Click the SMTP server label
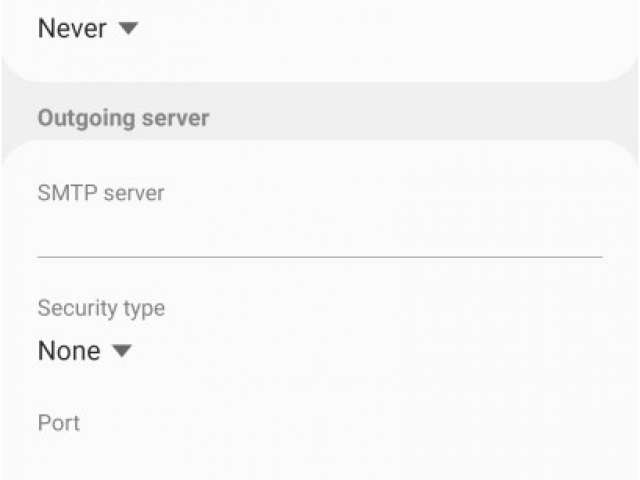The width and height of the screenshot is (640, 480). coord(101,193)
